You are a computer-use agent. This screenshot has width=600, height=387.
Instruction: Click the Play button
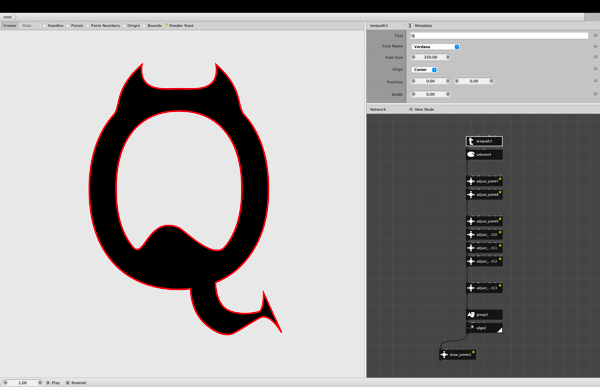pyautogui.click(x=53, y=382)
